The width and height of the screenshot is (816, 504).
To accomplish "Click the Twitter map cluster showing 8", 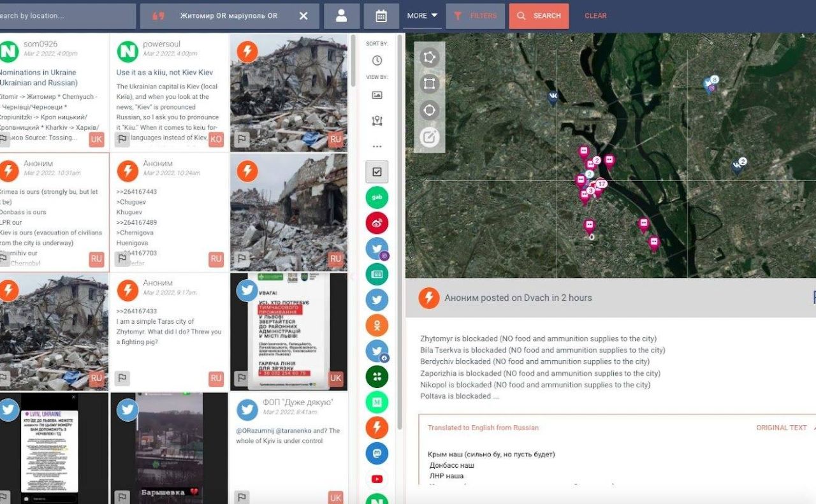I will point(711,83).
